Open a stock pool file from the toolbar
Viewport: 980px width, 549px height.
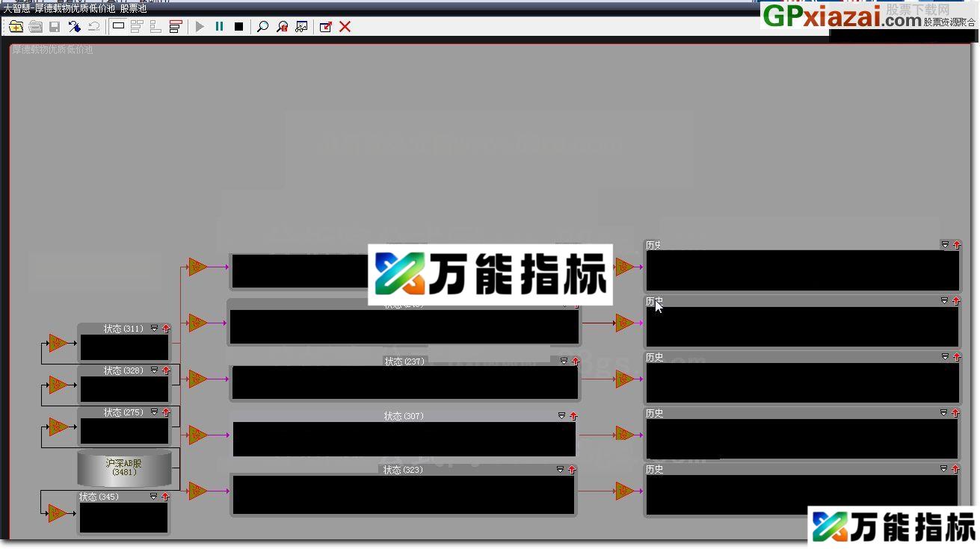tap(16, 27)
